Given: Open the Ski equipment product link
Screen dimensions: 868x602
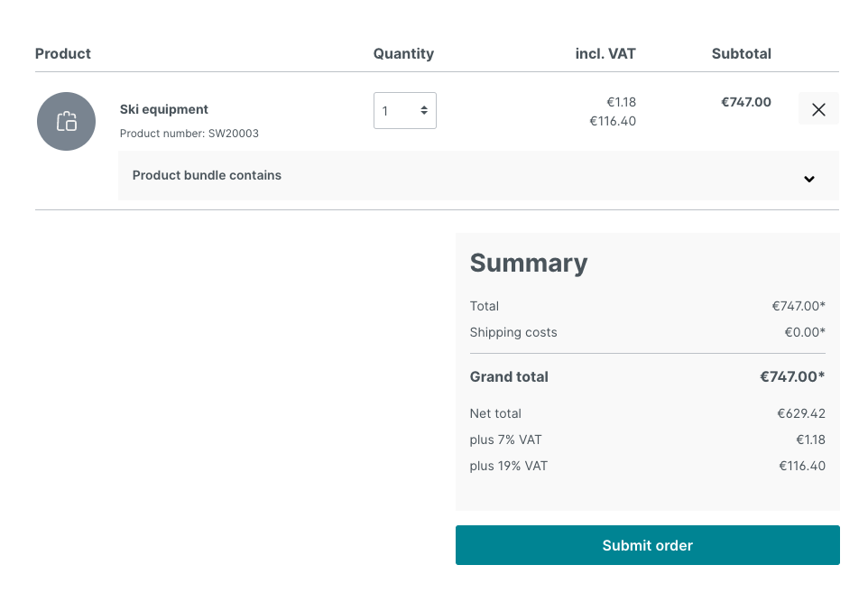Looking at the screenshot, I should 164,109.
